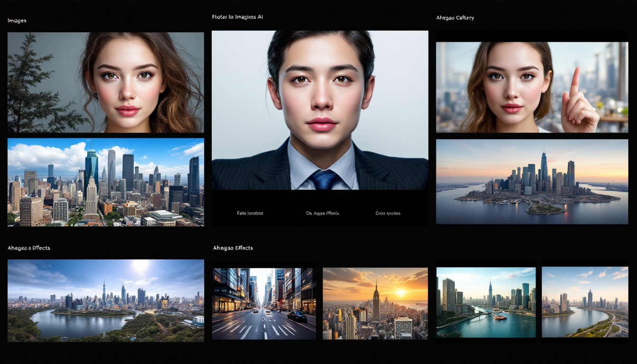Click the raised index finger in the woman's photo
The image size is (637, 364).
(x=574, y=82)
